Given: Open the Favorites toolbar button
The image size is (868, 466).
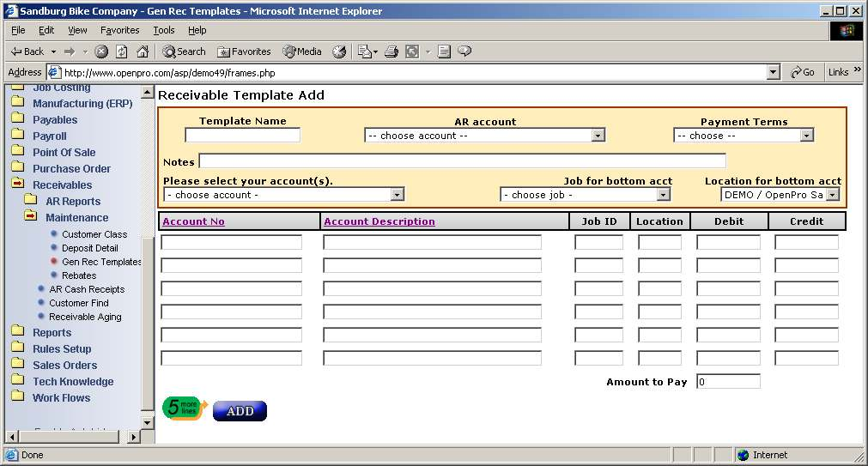Looking at the screenshot, I should 244,51.
